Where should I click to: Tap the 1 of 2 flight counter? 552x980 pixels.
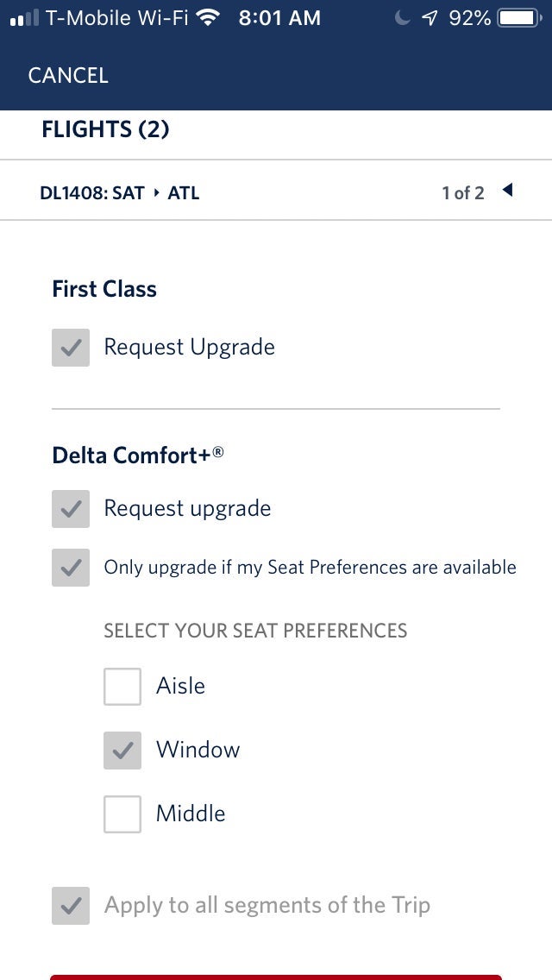[463, 193]
